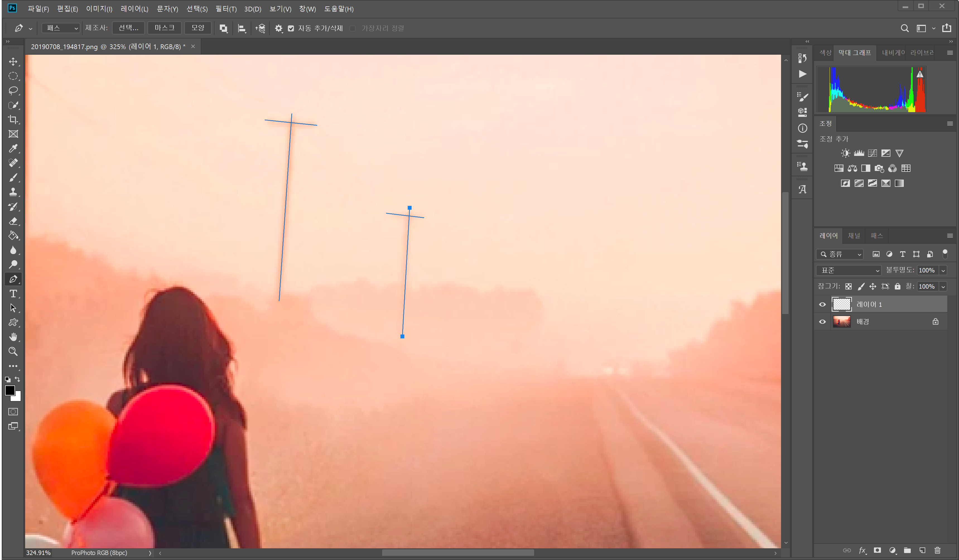Open the 표준 blend mode dropdown
959x560 pixels.
tap(849, 271)
